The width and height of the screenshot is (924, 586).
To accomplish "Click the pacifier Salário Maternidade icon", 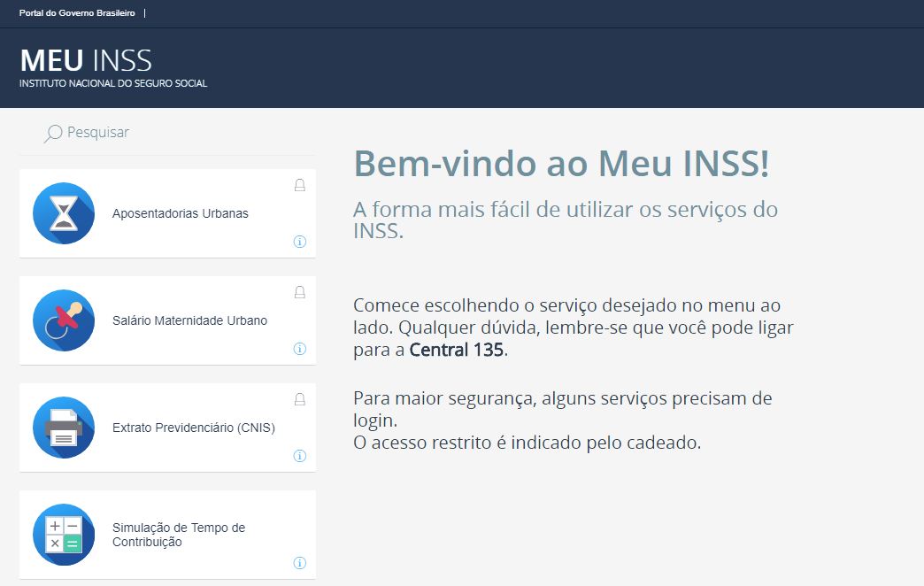I will pyautogui.click(x=64, y=320).
